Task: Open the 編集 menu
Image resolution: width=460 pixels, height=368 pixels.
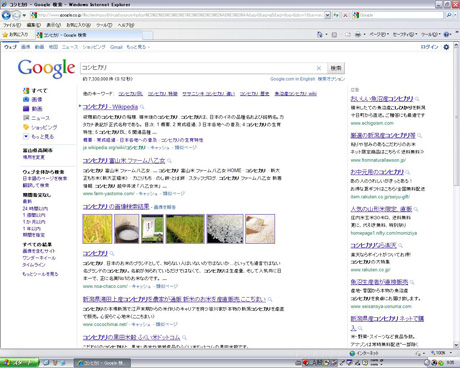Action: 34,25
